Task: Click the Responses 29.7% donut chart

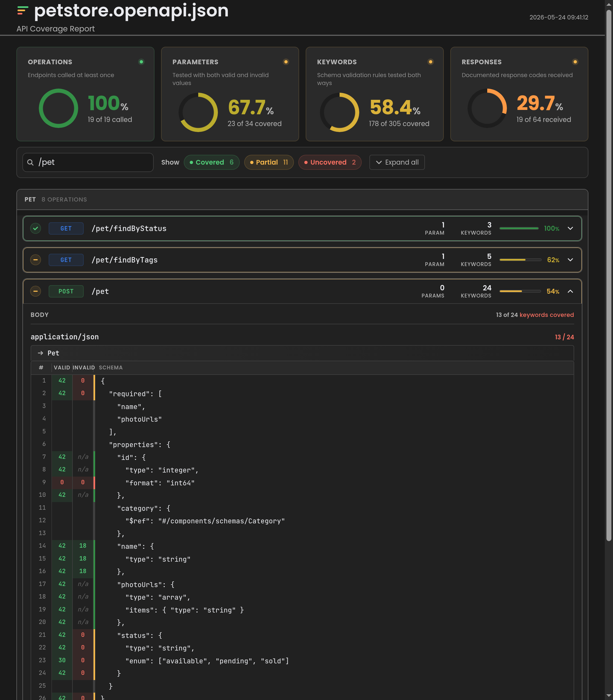Action: [487, 108]
